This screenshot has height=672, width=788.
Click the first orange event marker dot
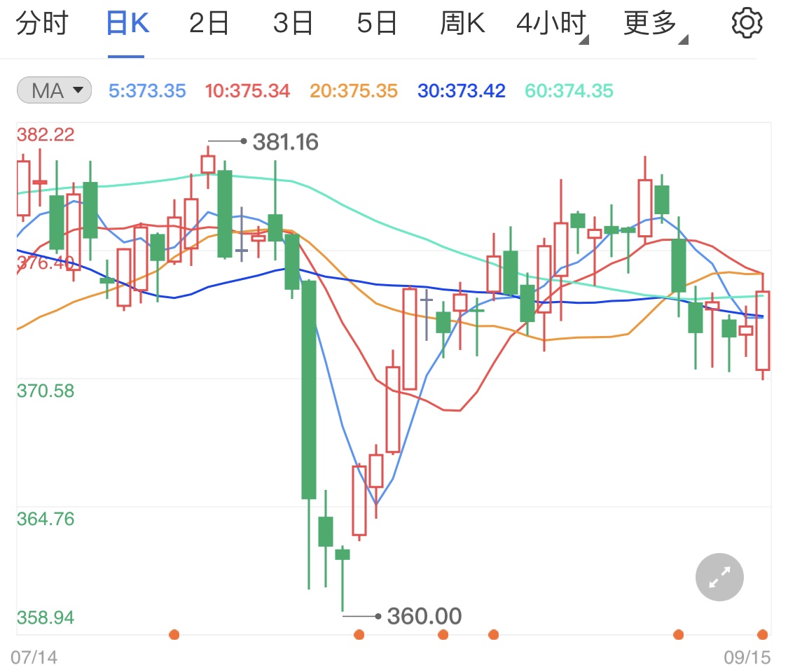174,635
